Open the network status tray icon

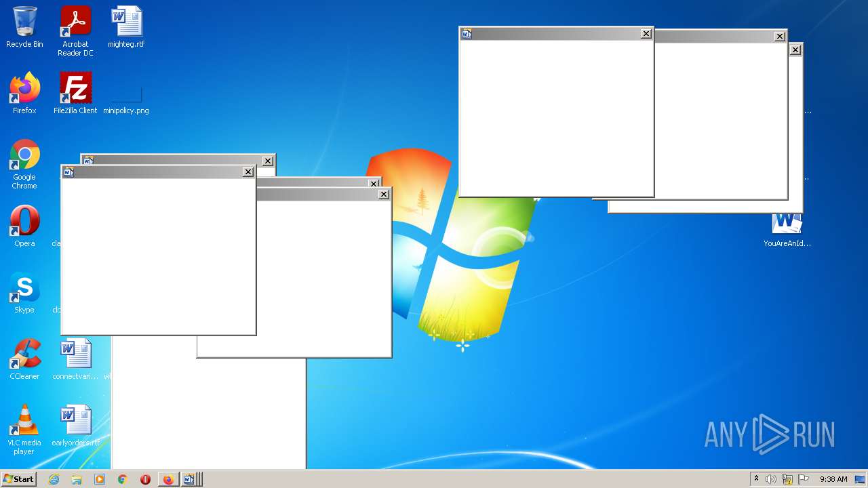(787, 479)
